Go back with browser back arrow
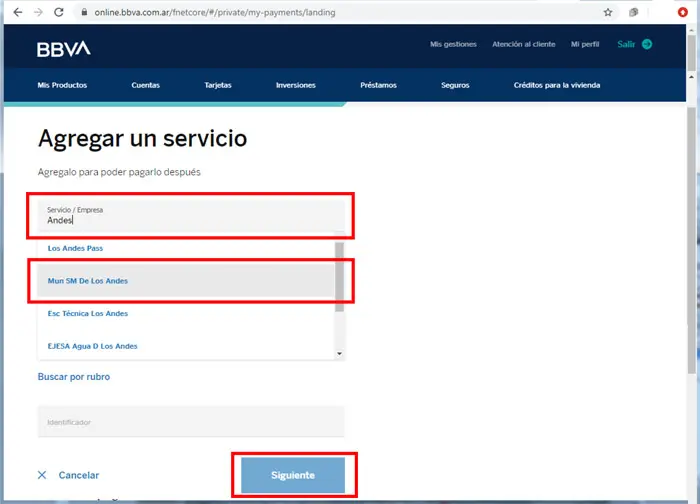 coord(17,12)
